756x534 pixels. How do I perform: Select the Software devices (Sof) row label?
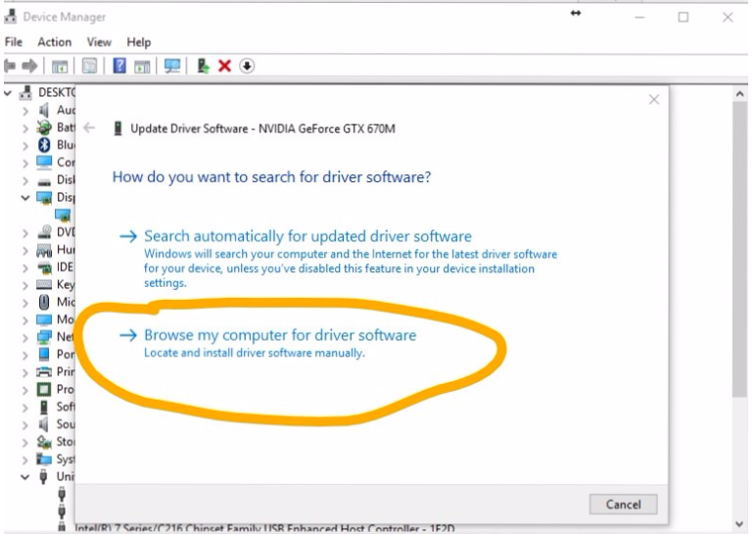(x=66, y=407)
